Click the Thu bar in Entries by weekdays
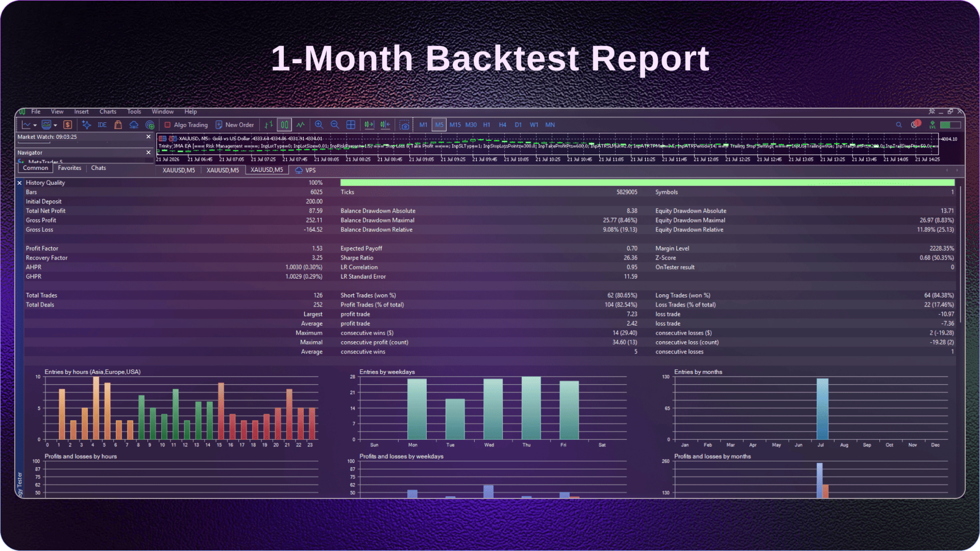The image size is (980, 551). pyautogui.click(x=531, y=408)
